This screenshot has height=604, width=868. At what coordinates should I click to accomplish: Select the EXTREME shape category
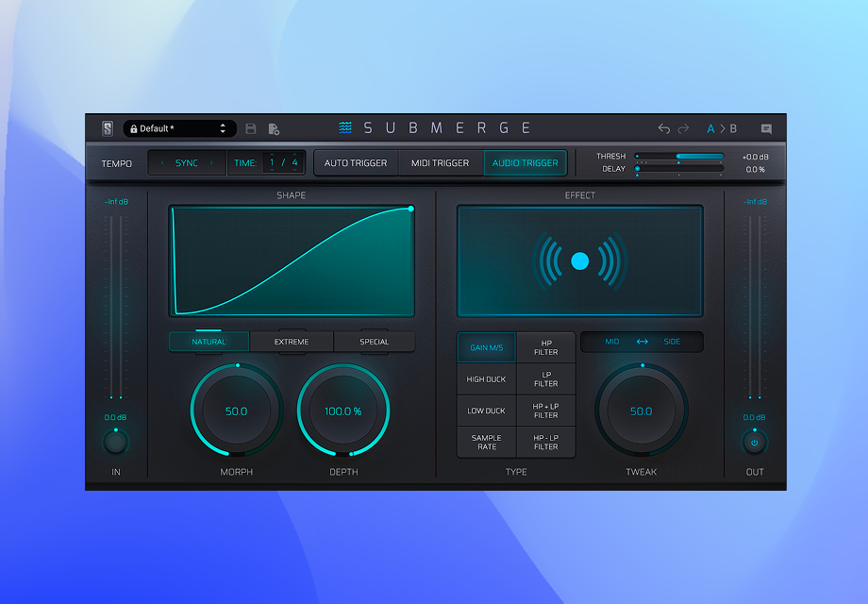click(292, 342)
